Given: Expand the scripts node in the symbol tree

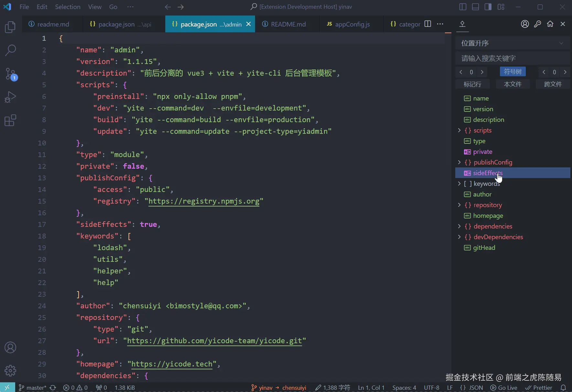Looking at the screenshot, I should [459, 130].
